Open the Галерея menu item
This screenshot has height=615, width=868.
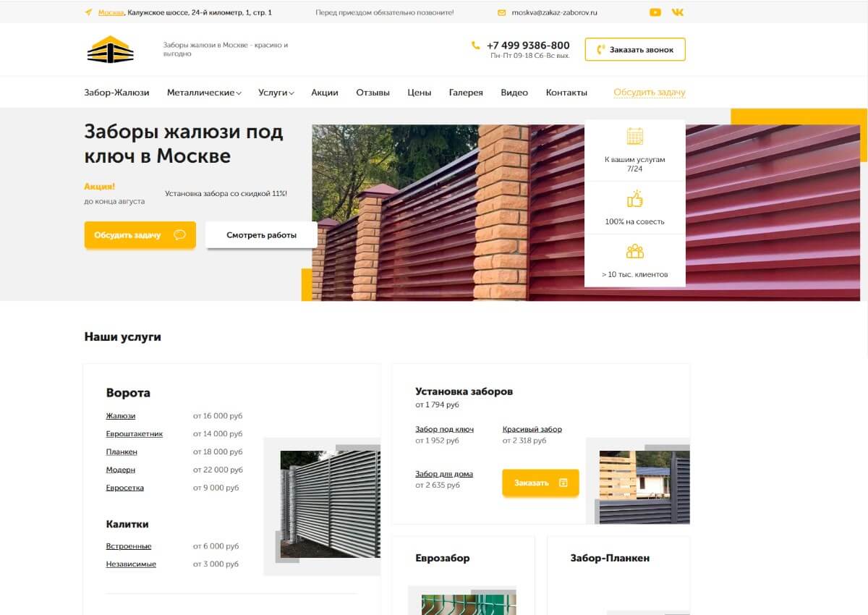click(466, 93)
